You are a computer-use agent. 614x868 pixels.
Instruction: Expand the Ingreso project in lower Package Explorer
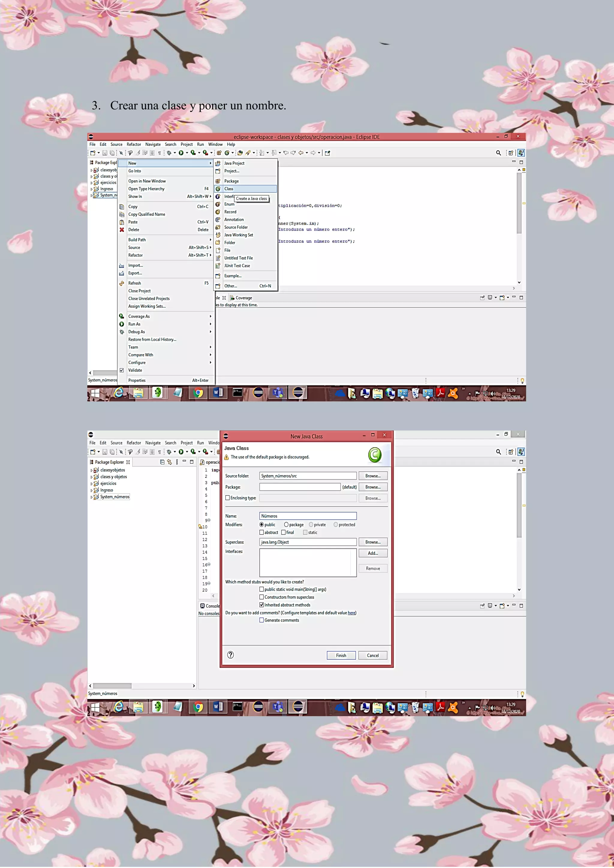click(x=91, y=491)
